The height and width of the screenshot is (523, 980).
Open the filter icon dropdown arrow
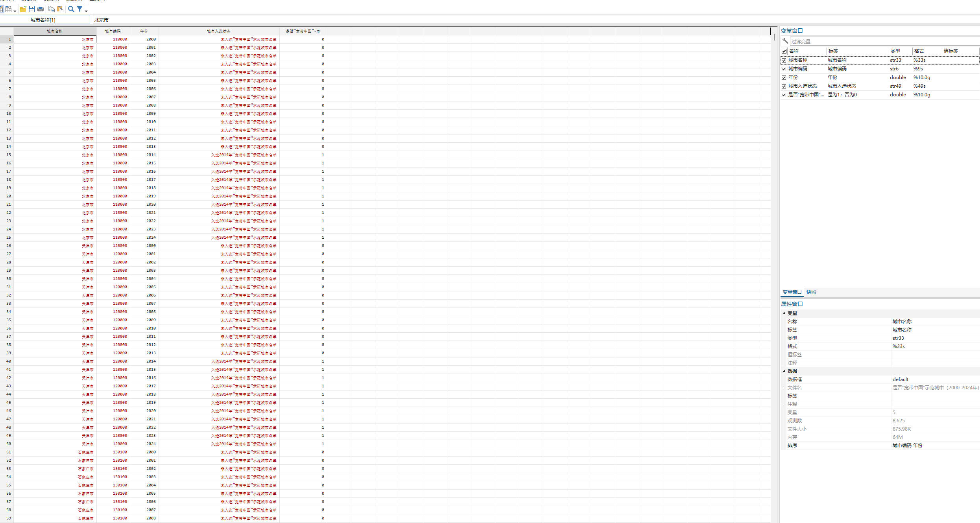(x=86, y=11)
